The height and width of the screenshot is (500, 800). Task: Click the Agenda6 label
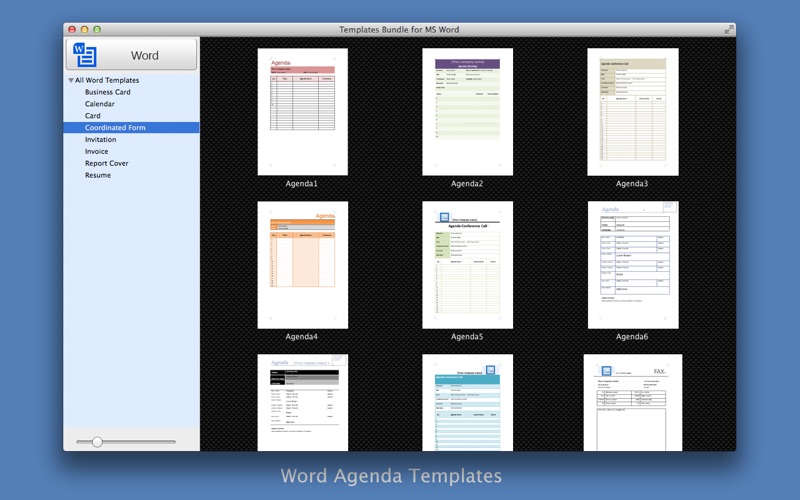(632, 337)
